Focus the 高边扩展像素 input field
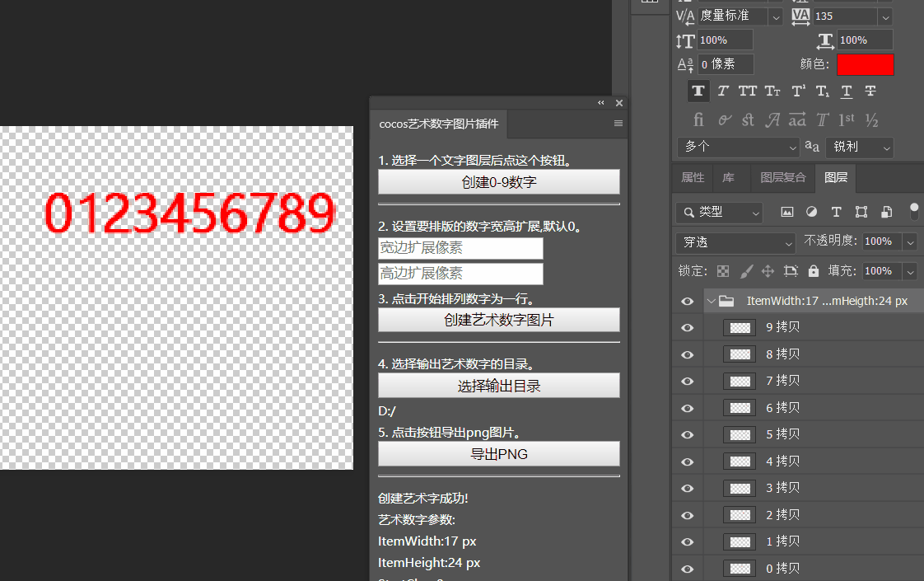924x581 pixels. 460,274
